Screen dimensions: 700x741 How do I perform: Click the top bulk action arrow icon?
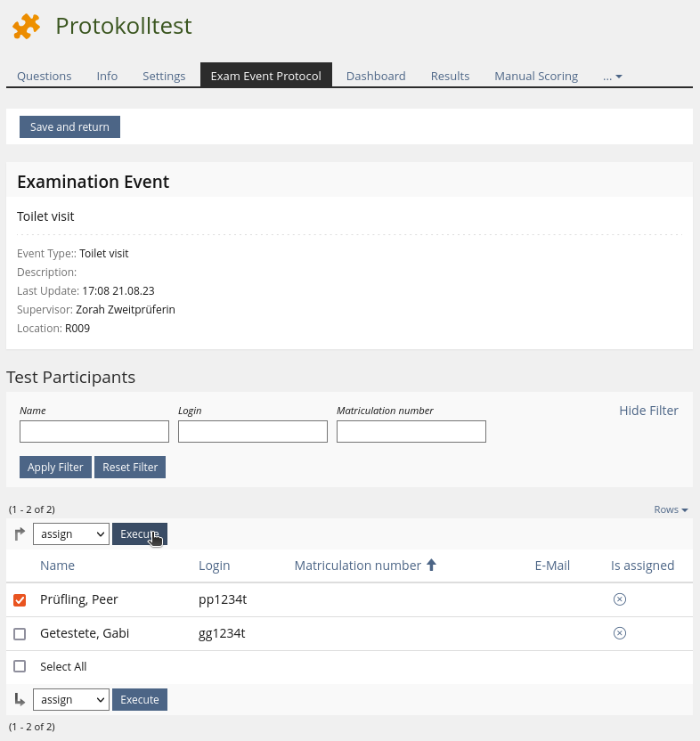click(20, 534)
